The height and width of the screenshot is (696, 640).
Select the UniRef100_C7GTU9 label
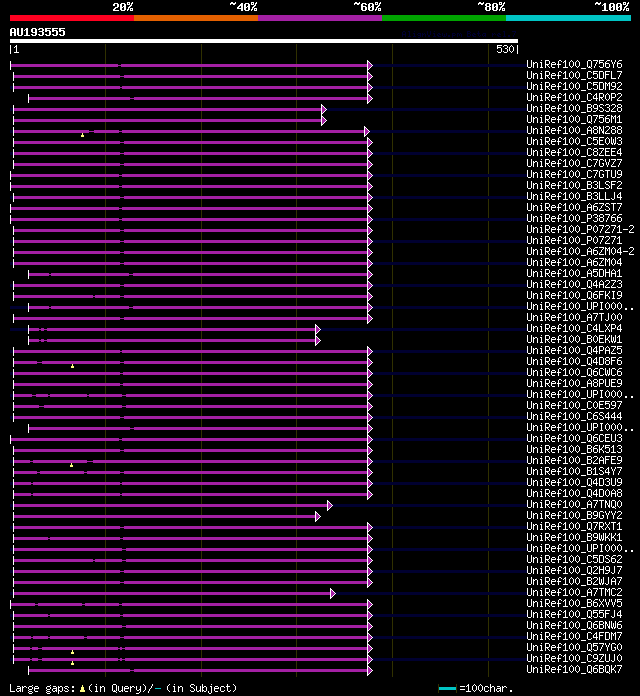pos(574,174)
